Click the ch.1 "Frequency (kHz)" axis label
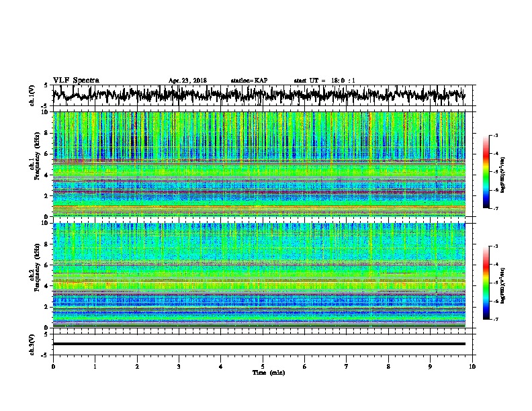Screen dimensions: 532x411 pos(38,156)
